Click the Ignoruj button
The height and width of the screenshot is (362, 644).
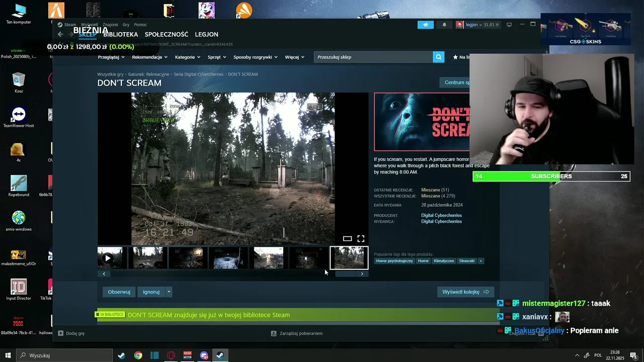(151, 292)
